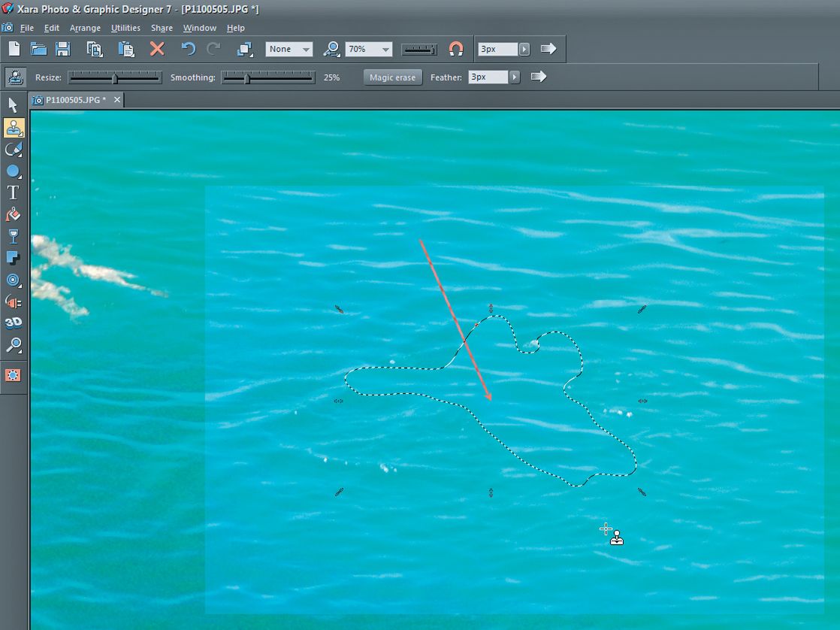Create a new document
The image size is (840, 630).
14,49
